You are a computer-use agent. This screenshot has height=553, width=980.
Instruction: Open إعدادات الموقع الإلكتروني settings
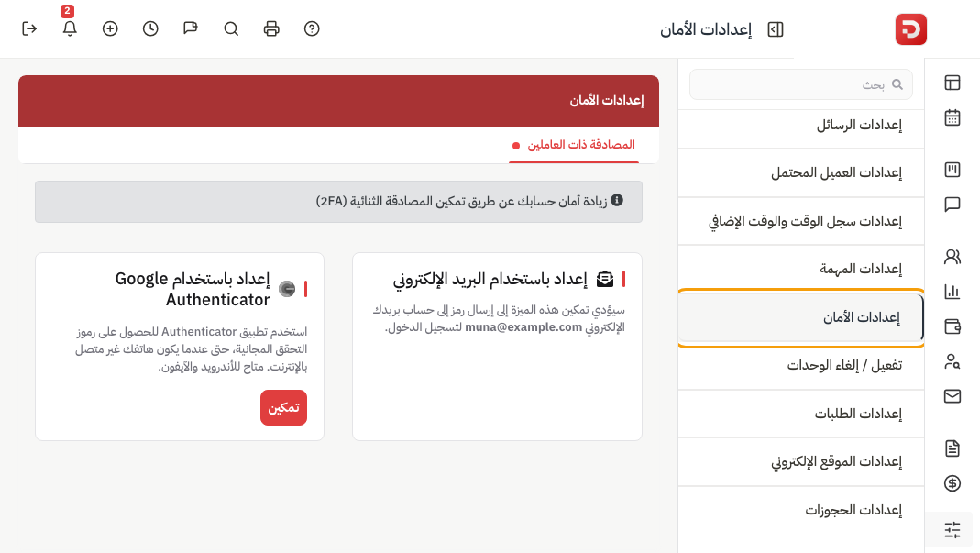click(800, 461)
